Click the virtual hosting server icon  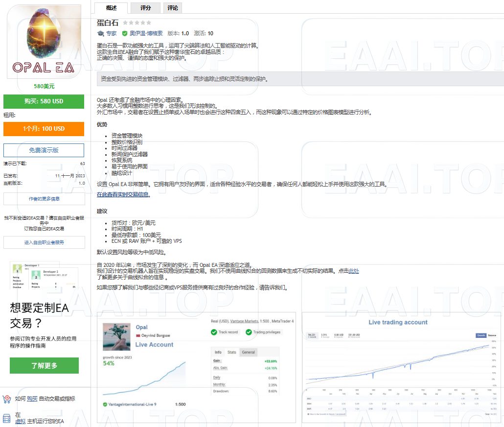[x=6, y=418]
